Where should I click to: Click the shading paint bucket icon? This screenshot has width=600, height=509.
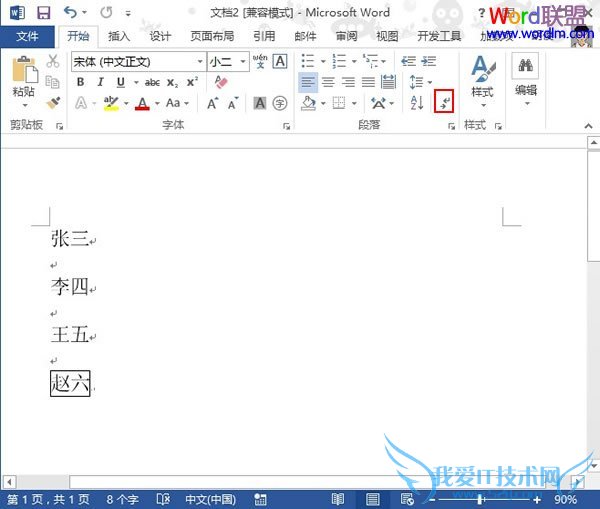(x=309, y=103)
